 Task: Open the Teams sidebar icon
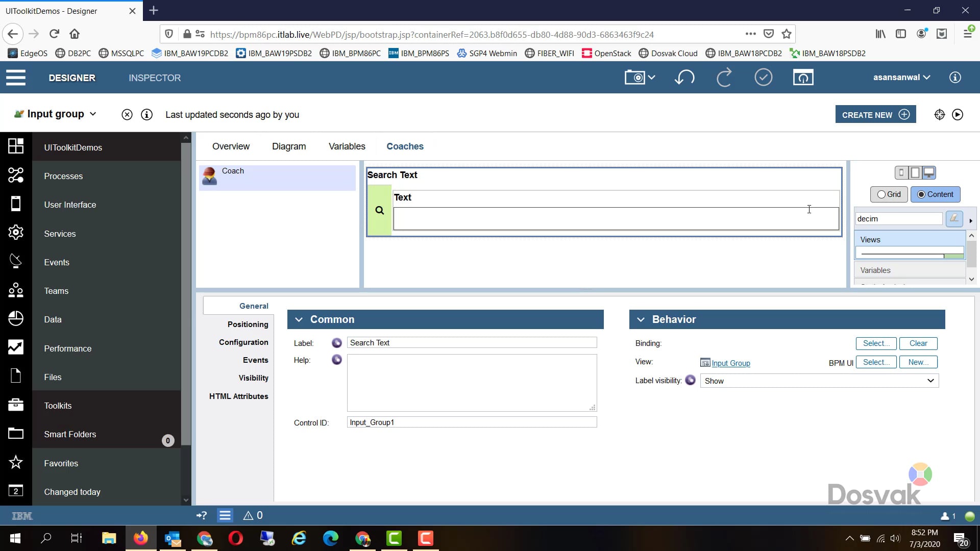pyautogui.click(x=16, y=290)
